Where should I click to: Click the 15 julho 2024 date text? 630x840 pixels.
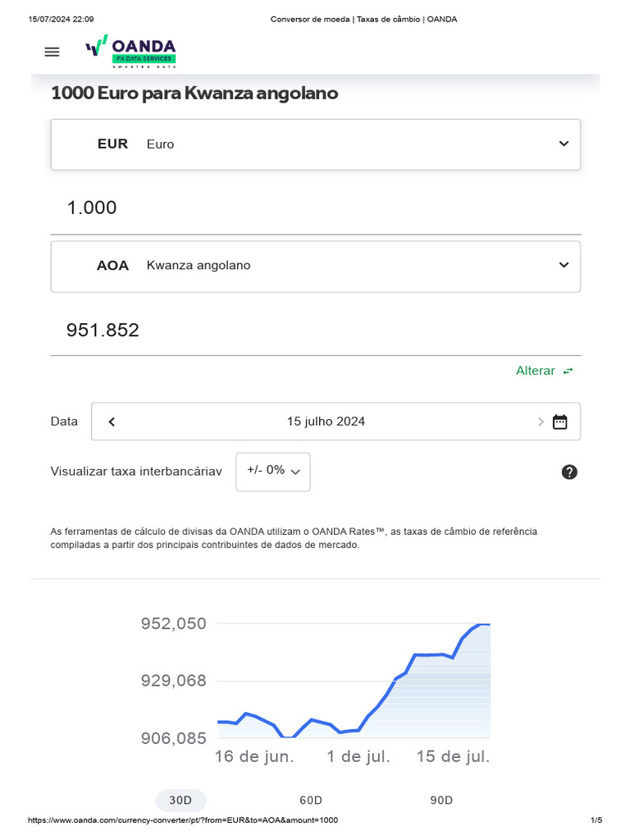click(326, 422)
